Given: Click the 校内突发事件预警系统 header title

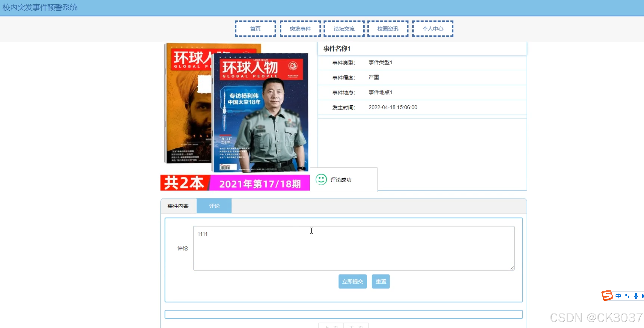Looking at the screenshot, I should tap(40, 7).
